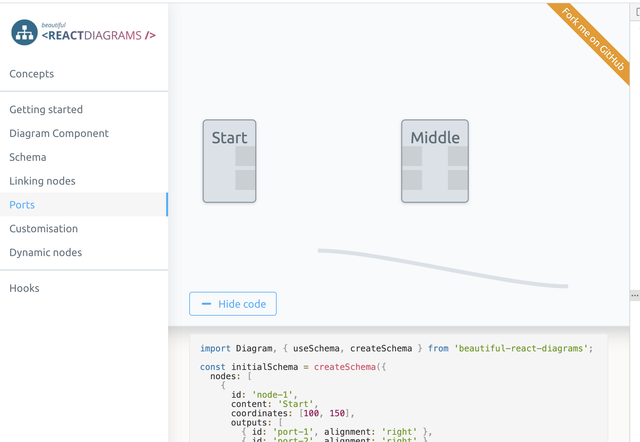Go to Getting started page

(46, 109)
